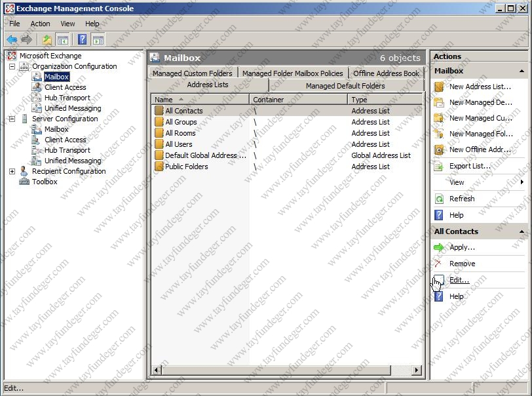
Task: Click the Export List... action link
Action: (x=470, y=166)
